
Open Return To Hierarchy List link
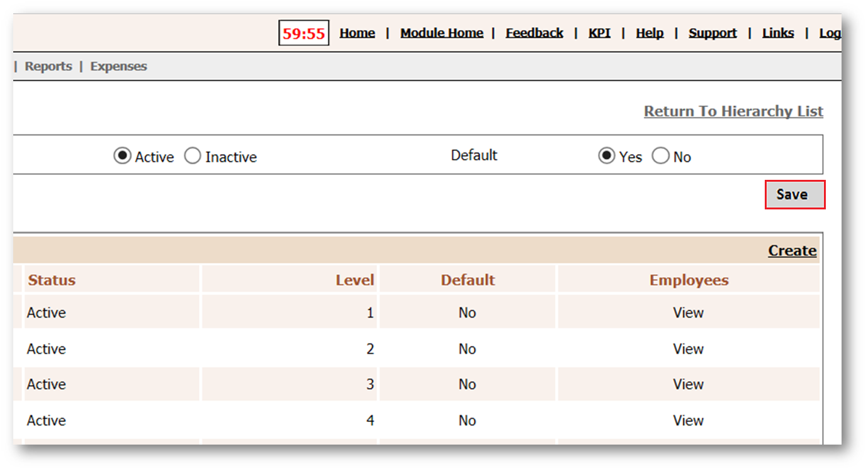click(x=733, y=111)
